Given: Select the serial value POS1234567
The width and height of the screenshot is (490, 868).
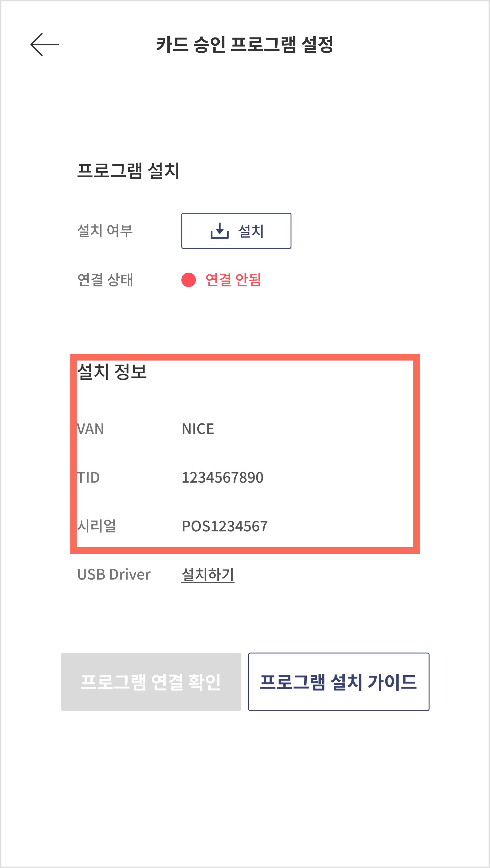Looking at the screenshot, I should (x=225, y=526).
